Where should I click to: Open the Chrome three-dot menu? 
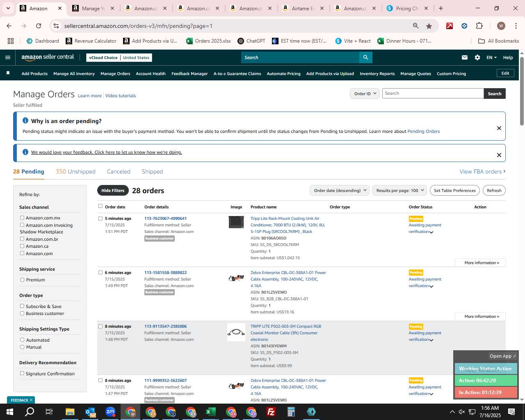pyautogui.click(x=516, y=26)
